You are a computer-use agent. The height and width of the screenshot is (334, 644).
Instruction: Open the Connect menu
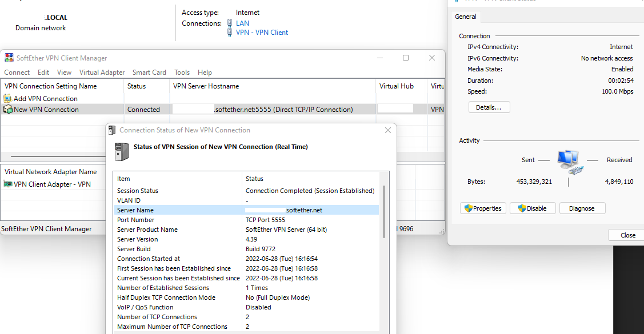17,72
